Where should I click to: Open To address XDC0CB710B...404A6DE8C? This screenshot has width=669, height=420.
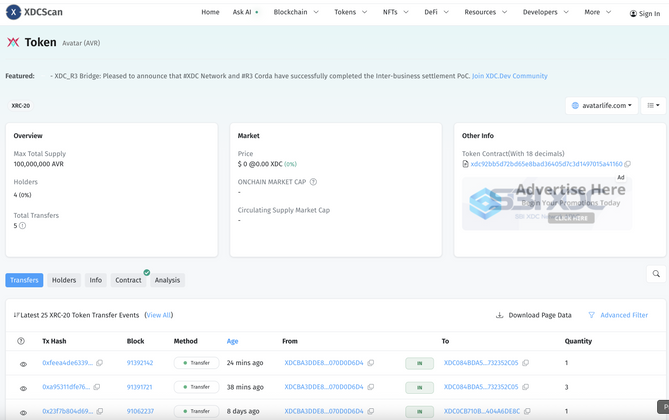(x=482, y=411)
